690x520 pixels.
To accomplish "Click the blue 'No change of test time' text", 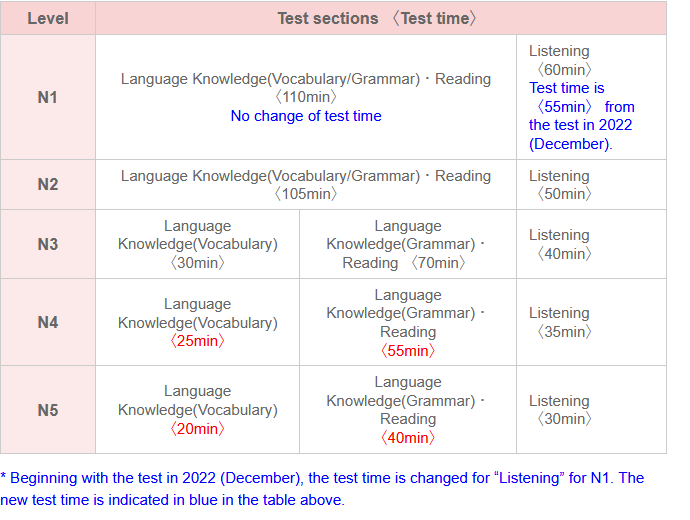I will 306,116.
